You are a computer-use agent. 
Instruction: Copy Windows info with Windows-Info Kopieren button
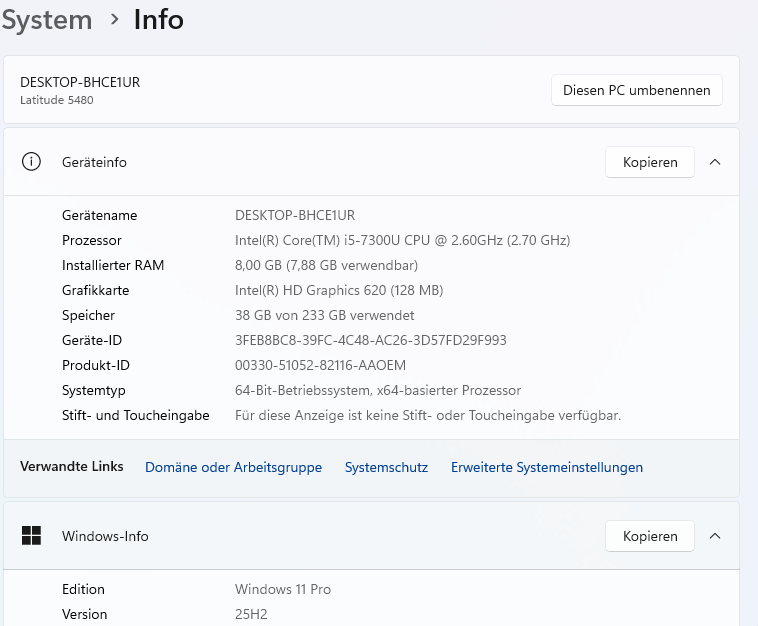(650, 536)
